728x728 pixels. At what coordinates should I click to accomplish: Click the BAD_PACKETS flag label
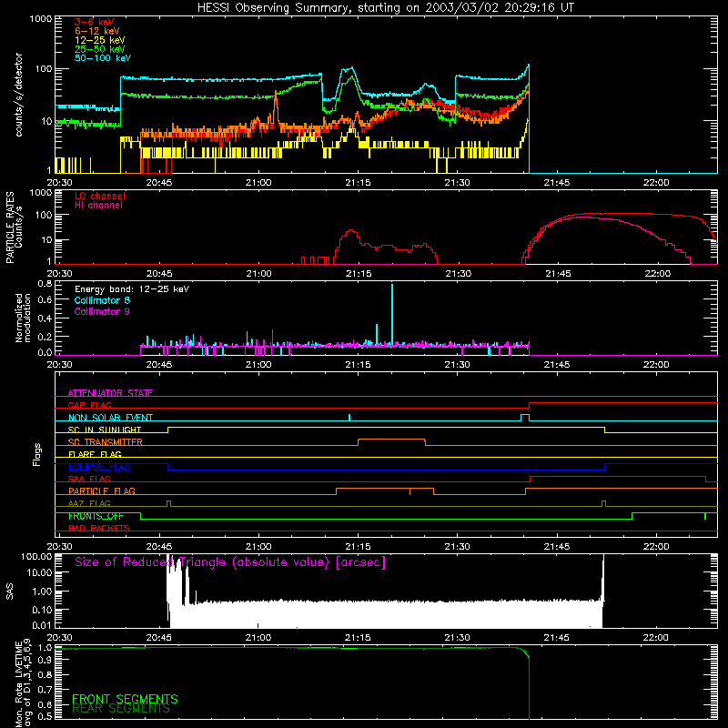pos(99,528)
